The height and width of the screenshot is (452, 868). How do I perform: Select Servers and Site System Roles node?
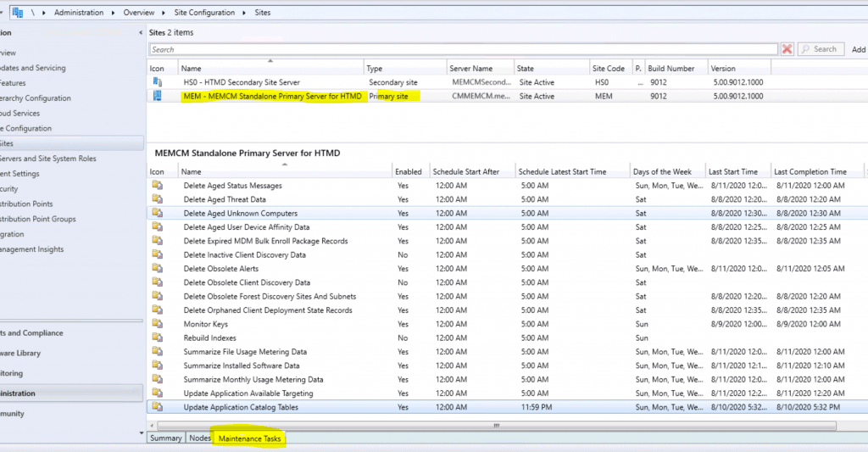tap(48, 159)
